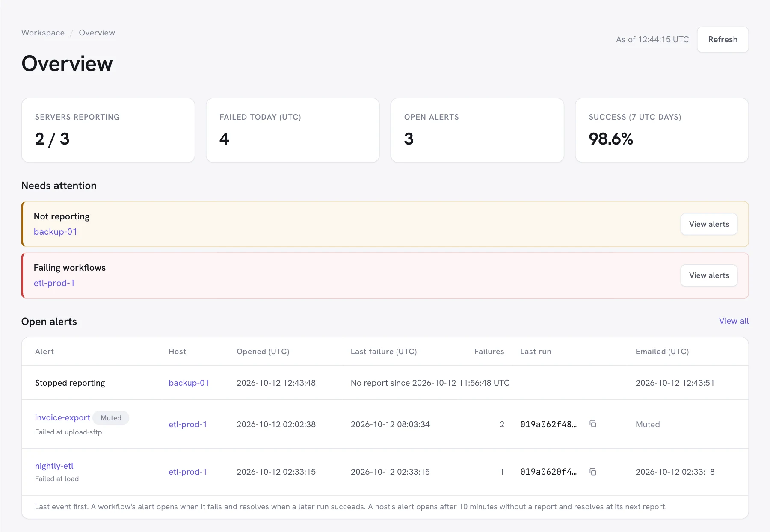This screenshot has width=770, height=532.
Task: Open the invoice-export workflow link
Action: (x=62, y=417)
